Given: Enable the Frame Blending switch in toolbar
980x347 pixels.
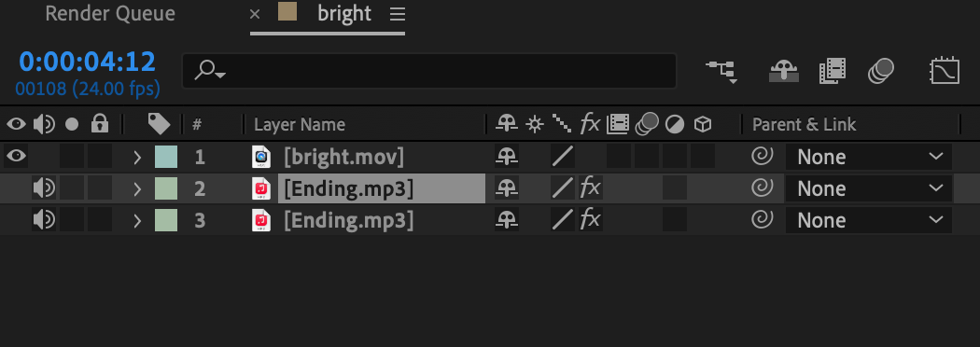Looking at the screenshot, I should 832,71.
